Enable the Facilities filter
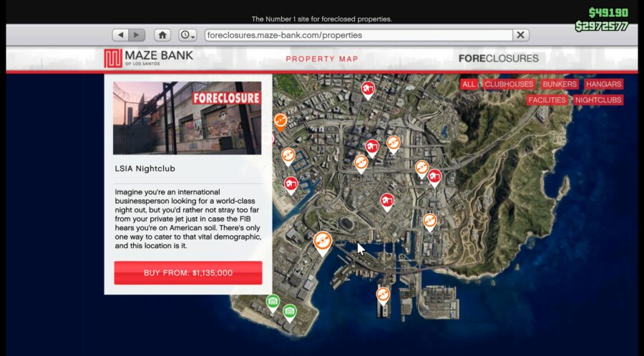Screen dimensions: 644x356 pyautogui.click(x=547, y=100)
